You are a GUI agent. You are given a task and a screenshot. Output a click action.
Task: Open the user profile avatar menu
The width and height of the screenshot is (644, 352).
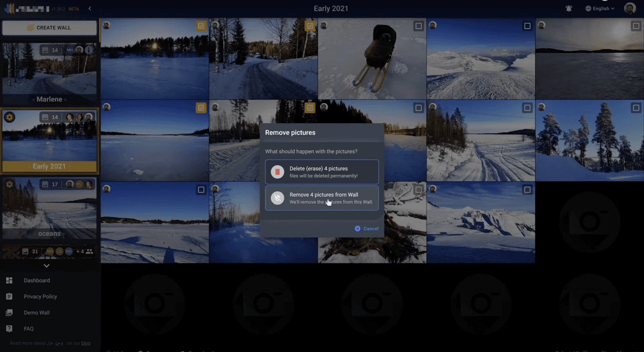630,9
